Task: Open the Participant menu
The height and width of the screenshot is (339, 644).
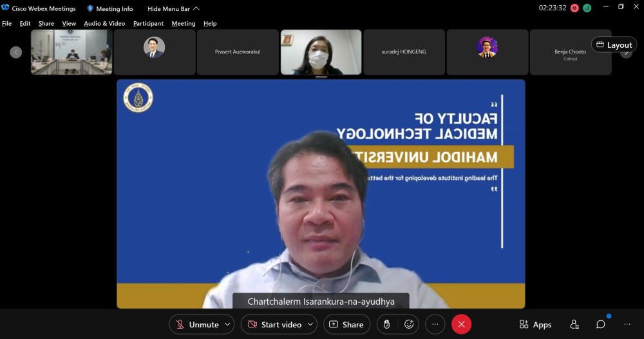Action: [148, 23]
